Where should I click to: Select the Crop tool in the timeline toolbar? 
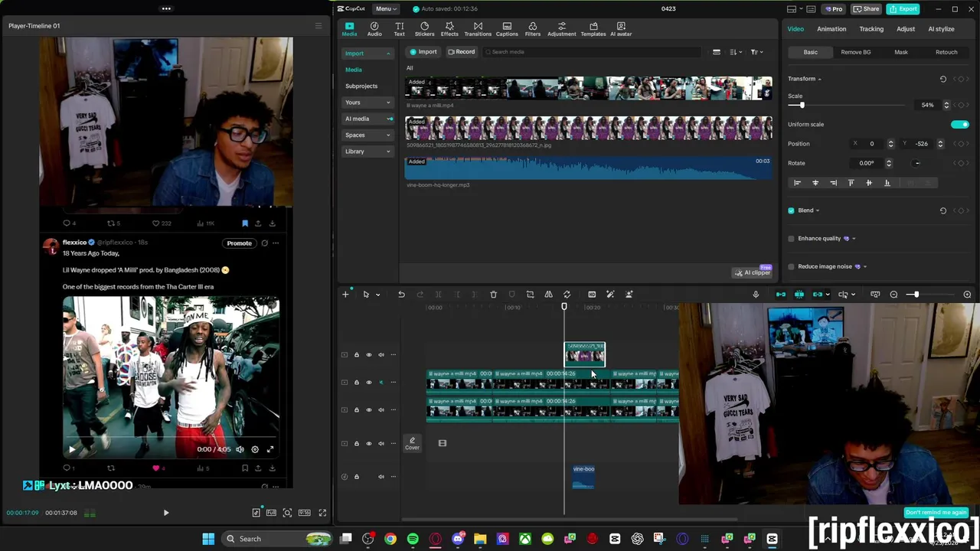(x=530, y=295)
